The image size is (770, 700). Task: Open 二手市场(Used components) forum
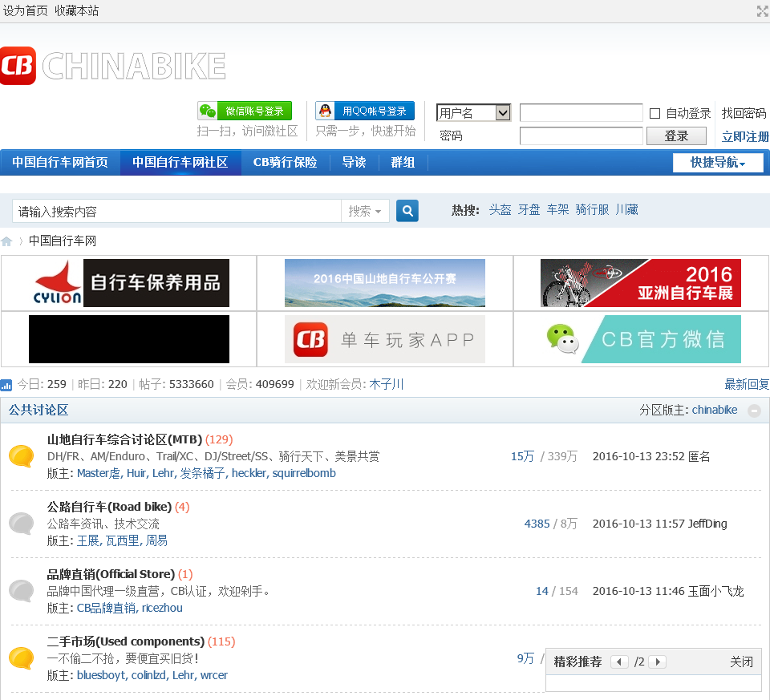(126, 641)
